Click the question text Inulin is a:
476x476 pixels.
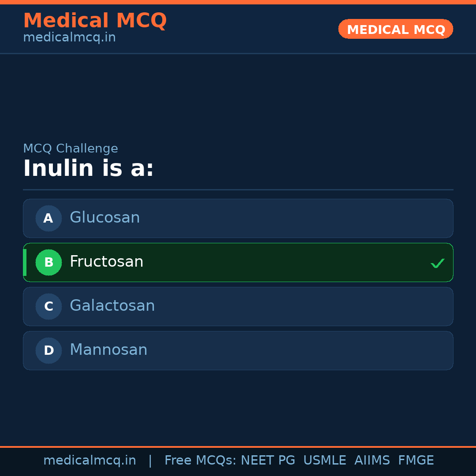88,168
